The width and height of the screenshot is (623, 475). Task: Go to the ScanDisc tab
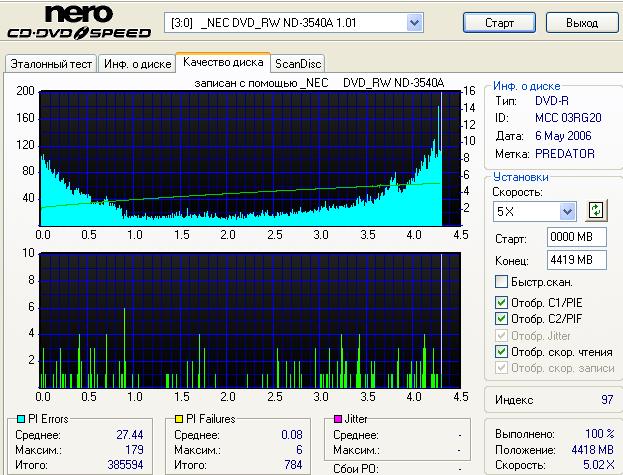(x=298, y=64)
